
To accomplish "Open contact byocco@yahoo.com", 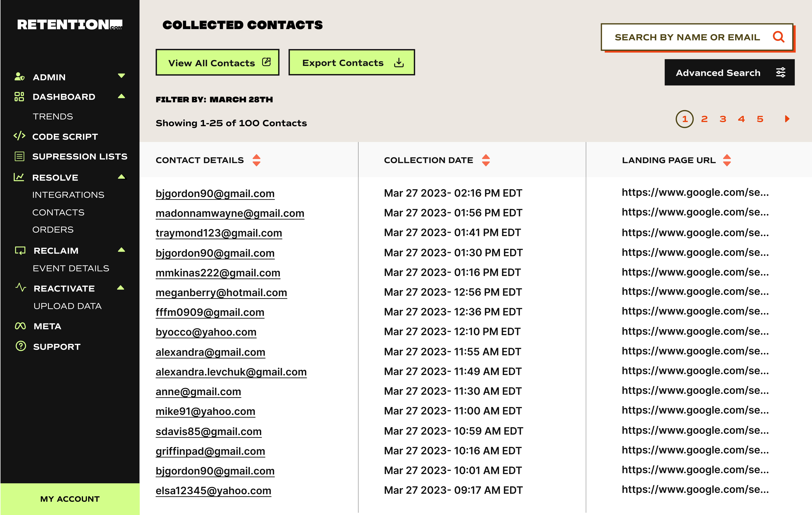I will (x=206, y=332).
